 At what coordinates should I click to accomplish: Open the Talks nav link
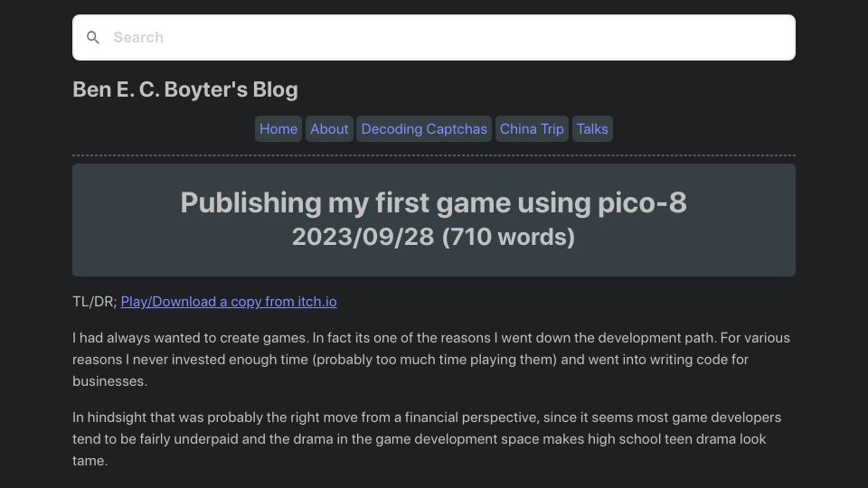(x=592, y=129)
